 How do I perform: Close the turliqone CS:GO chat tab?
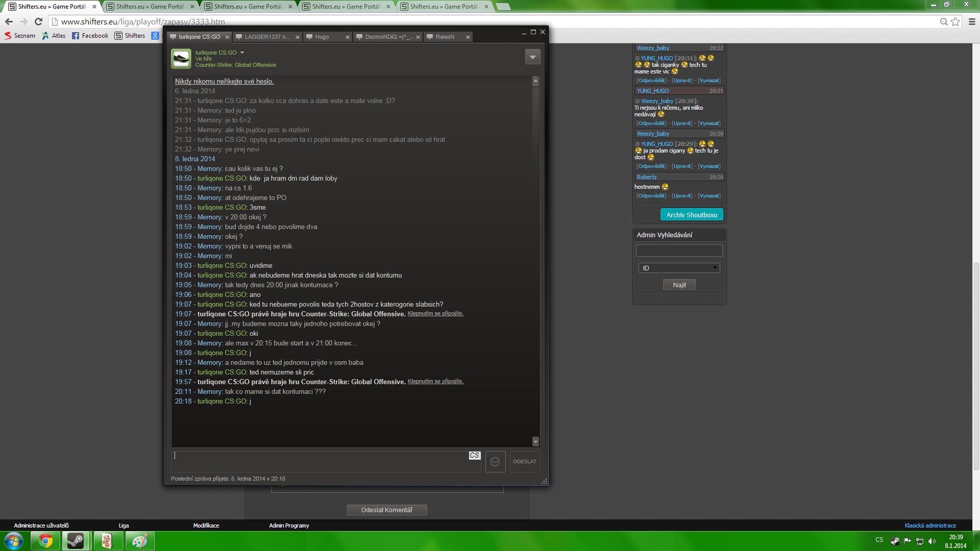tap(227, 37)
